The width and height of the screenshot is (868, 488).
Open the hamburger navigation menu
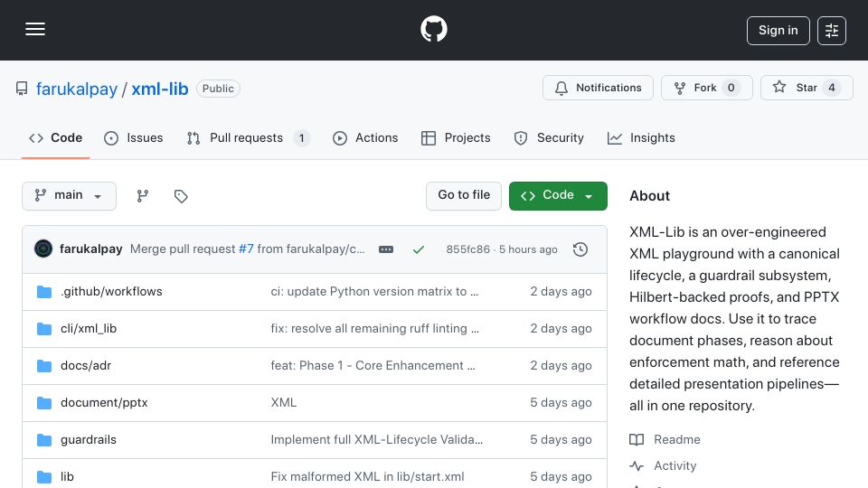(35, 29)
